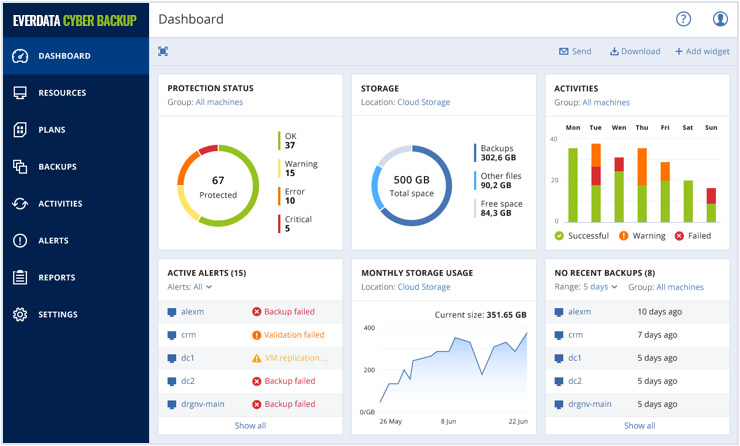740x446 pixels.
Task: Open Resources in the sidebar menu
Action: 62,93
